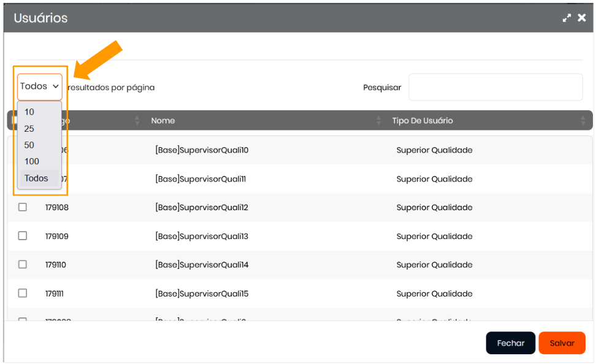Viewport: 596px width, 364px height.
Task: Open the results per page dropdown
Action: click(x=39, y=86)
